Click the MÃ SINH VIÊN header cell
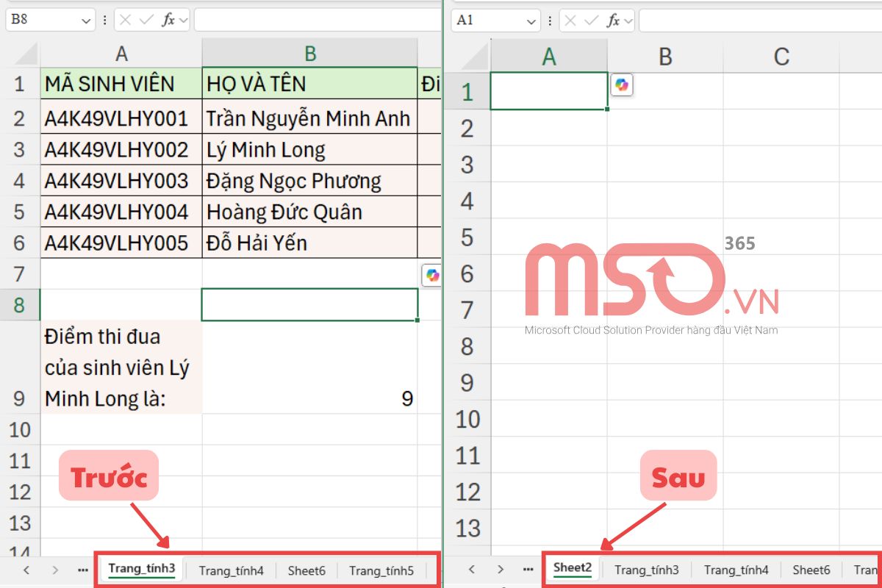This screenshot has width=882, height=588. (x=121, y=83)
